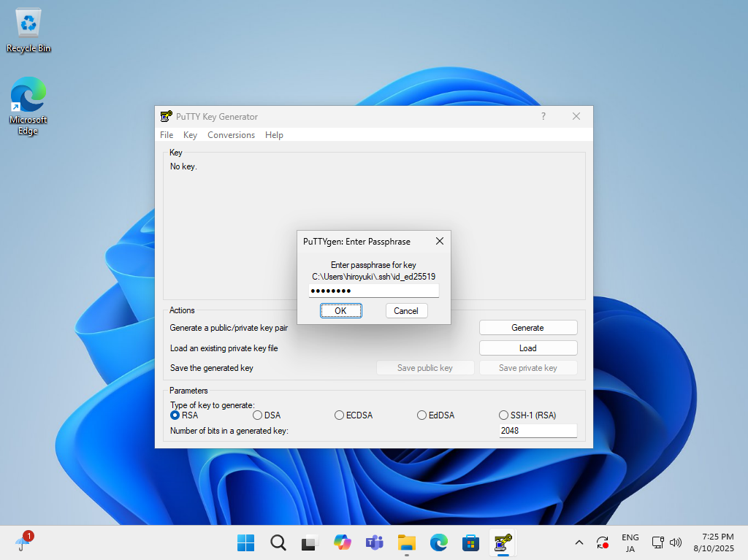This screenshot has height=560, width=748.
Task: Click the volume icon in the system tray
Action: pos(676,542)
